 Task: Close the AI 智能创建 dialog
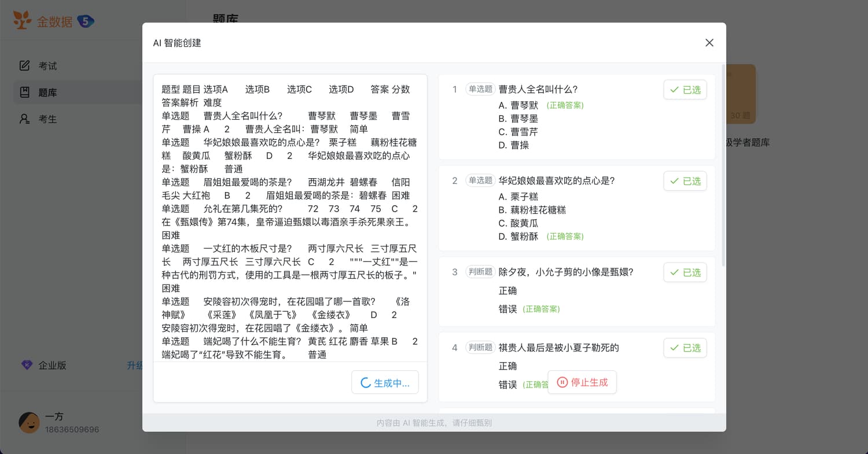point(709,43)
